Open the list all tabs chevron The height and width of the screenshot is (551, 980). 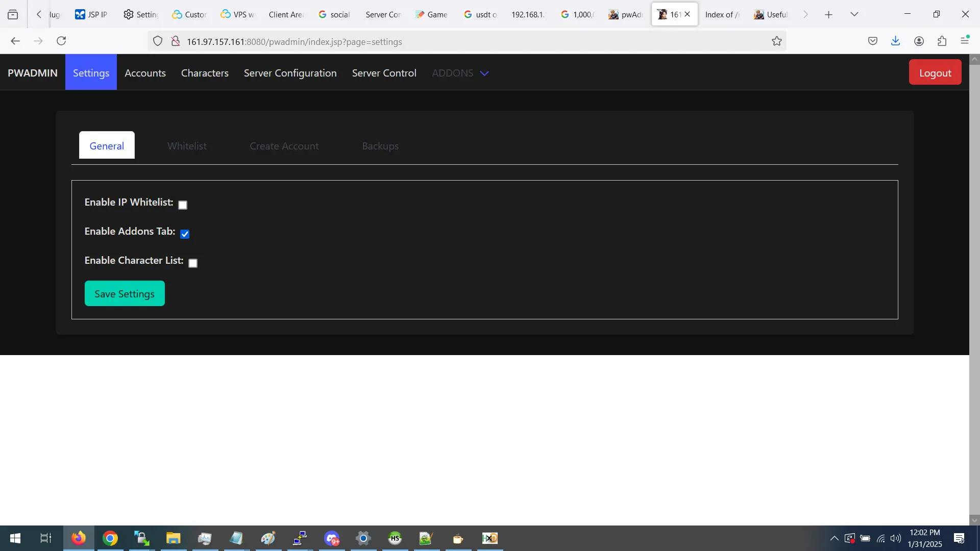[x=854, y=15]
